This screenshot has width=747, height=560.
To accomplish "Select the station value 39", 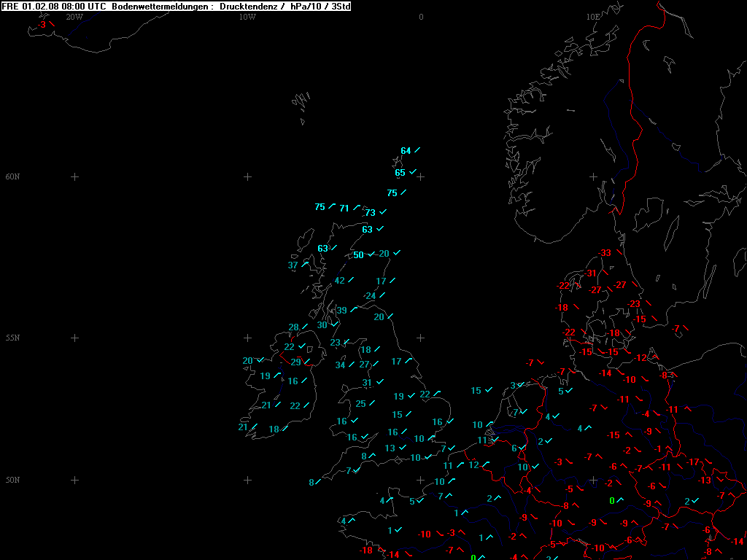I will pyautogui.click(x=341, y=311).
